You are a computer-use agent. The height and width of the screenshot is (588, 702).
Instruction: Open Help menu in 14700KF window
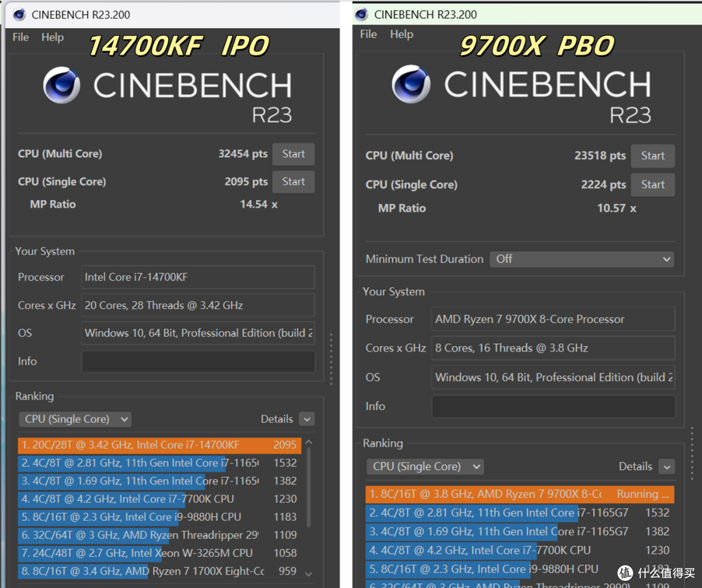pos(53,37)
